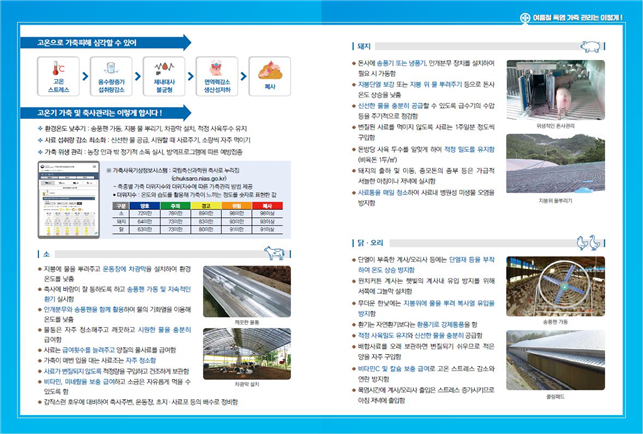Click the website screenshot thumbnail beside the index table
Image resolution: width=643 pixels, height=434 pixels.
69,200
